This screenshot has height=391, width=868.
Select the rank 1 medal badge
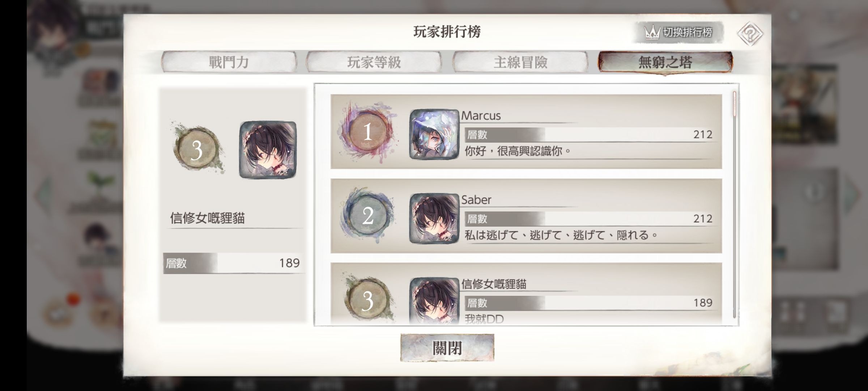(368, 131)
